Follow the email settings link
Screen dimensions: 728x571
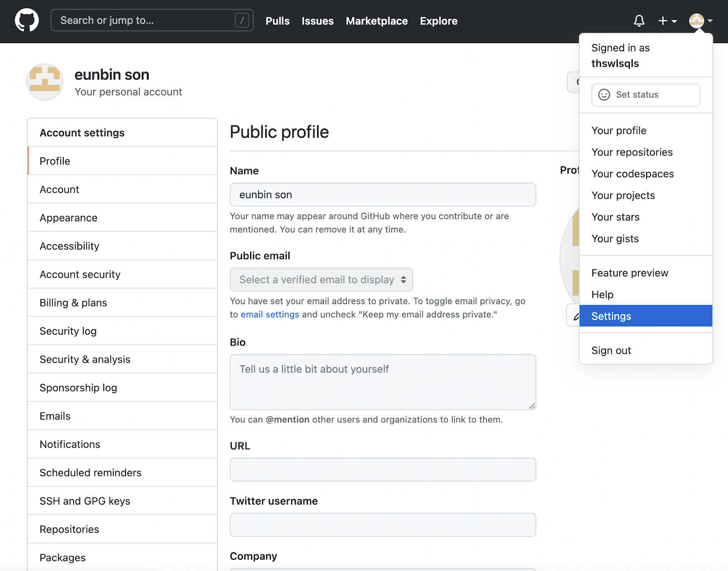270,315
